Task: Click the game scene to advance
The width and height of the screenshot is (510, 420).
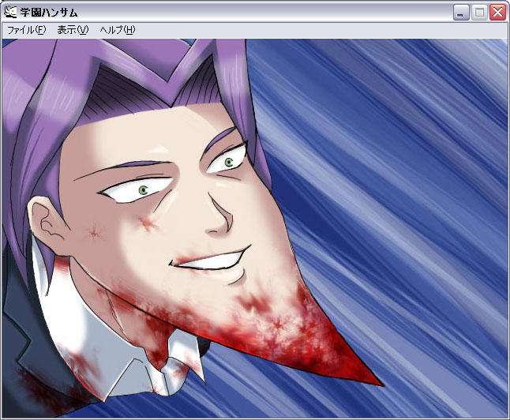Action: [255, 228]
